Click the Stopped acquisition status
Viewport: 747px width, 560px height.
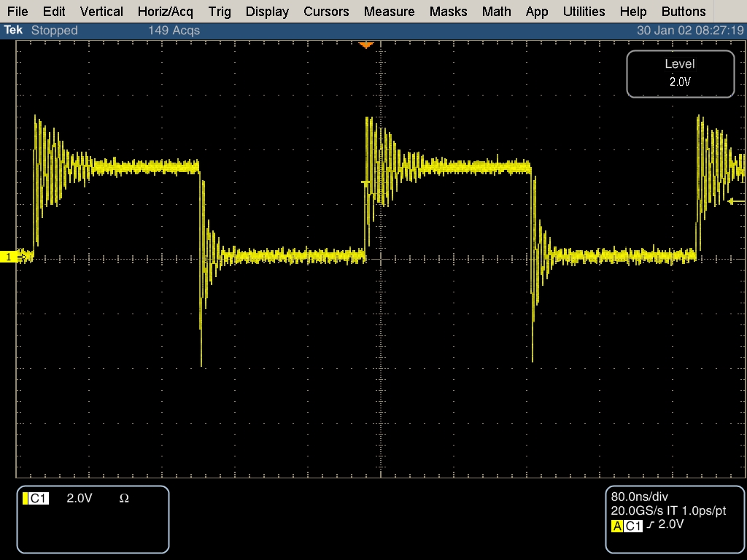(x=54, y=31)
